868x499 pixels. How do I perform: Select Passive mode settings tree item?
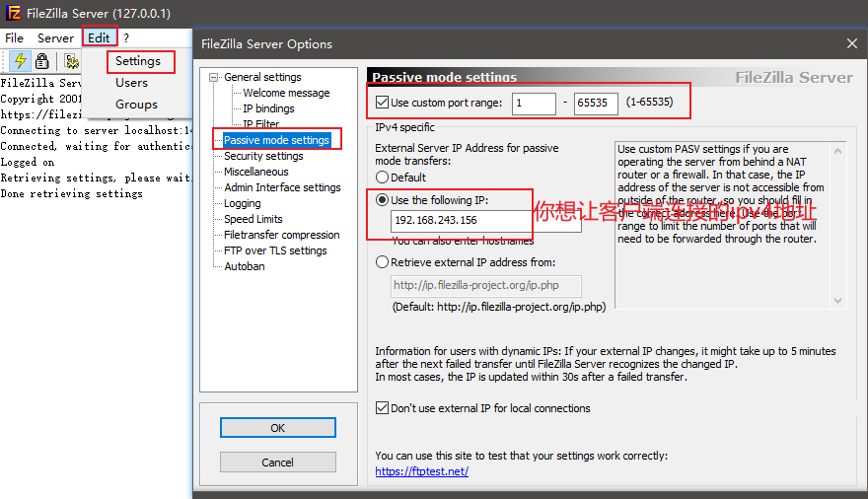point(277,140)
